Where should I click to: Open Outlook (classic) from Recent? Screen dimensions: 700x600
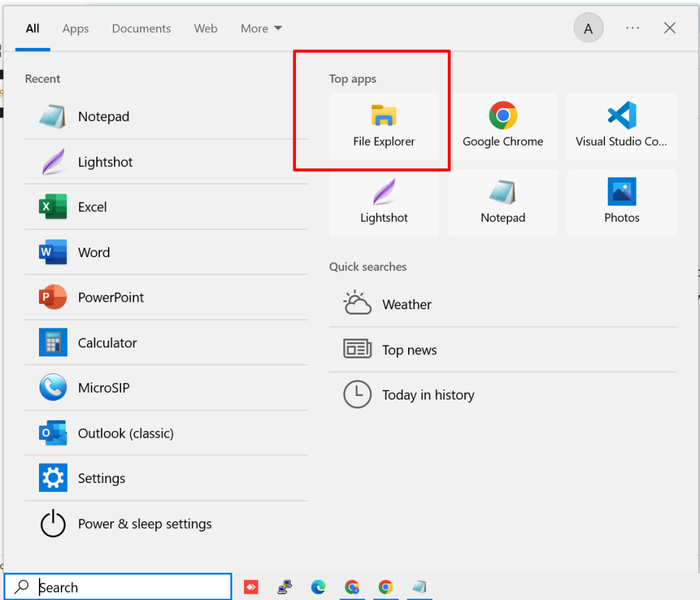pos(125,433)
